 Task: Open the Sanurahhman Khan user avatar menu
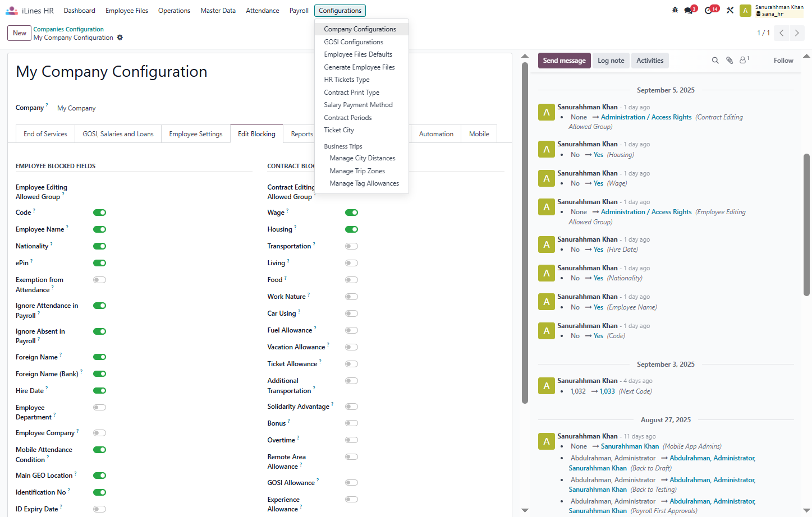point(745,11)
